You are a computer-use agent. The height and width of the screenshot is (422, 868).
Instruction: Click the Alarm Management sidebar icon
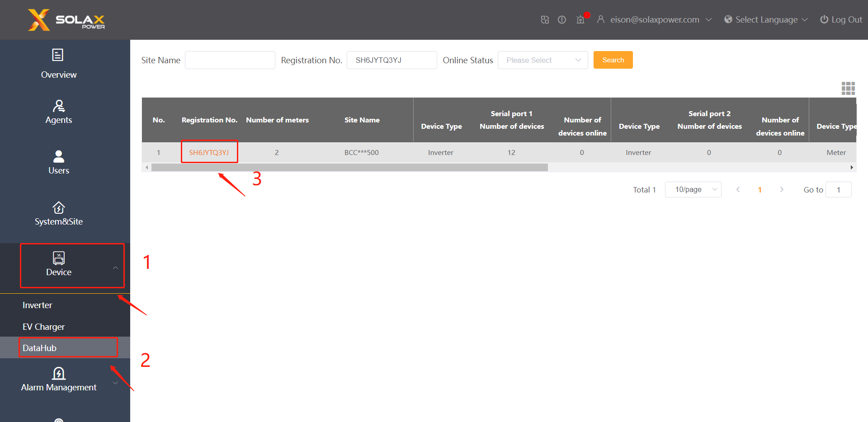[58, 374]
